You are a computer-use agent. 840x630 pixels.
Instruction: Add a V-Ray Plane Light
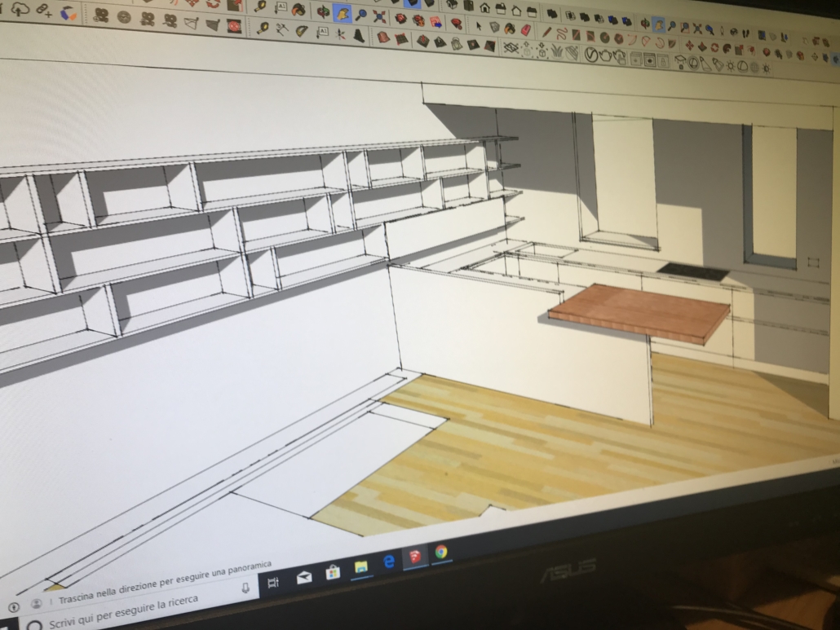point(680,61)
